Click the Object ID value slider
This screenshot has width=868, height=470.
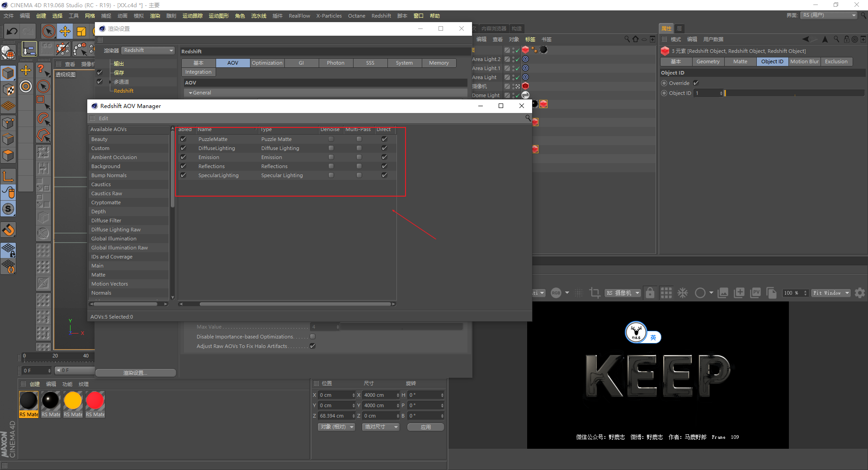click(794, 93)
